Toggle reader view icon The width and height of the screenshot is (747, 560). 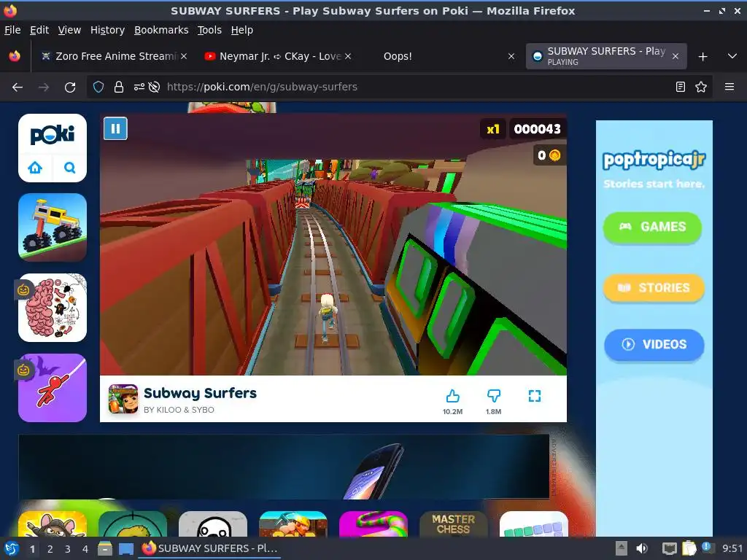pyautogui.click(x=681, y=87)
